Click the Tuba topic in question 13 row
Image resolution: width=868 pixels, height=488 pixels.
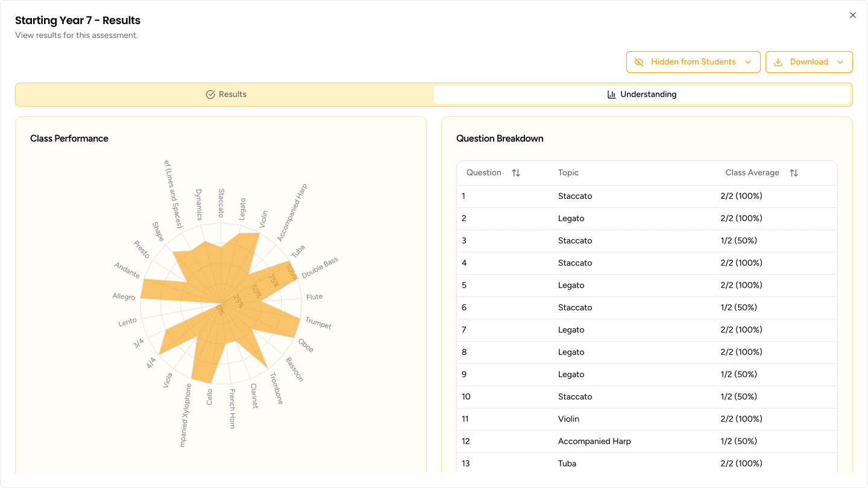pos(567,463)
